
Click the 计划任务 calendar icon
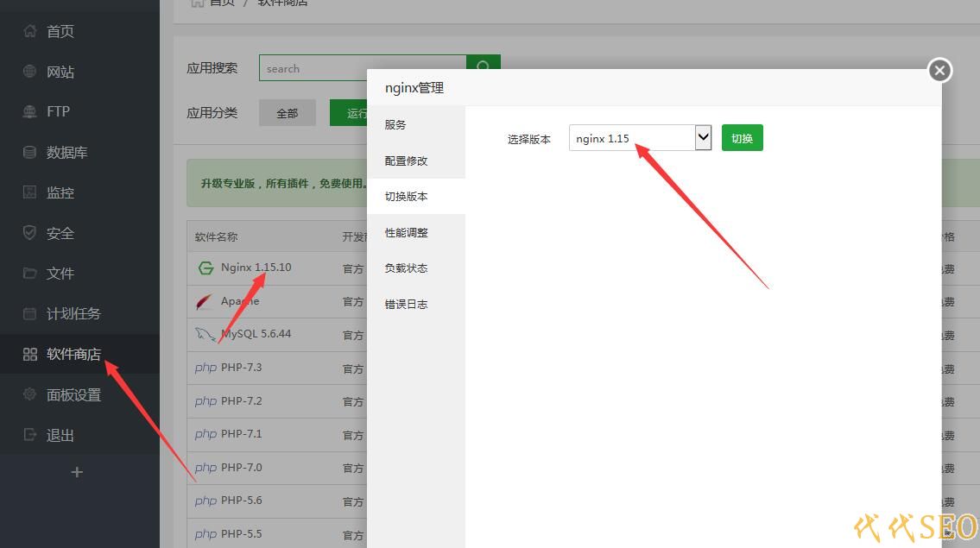pos(30,314)
